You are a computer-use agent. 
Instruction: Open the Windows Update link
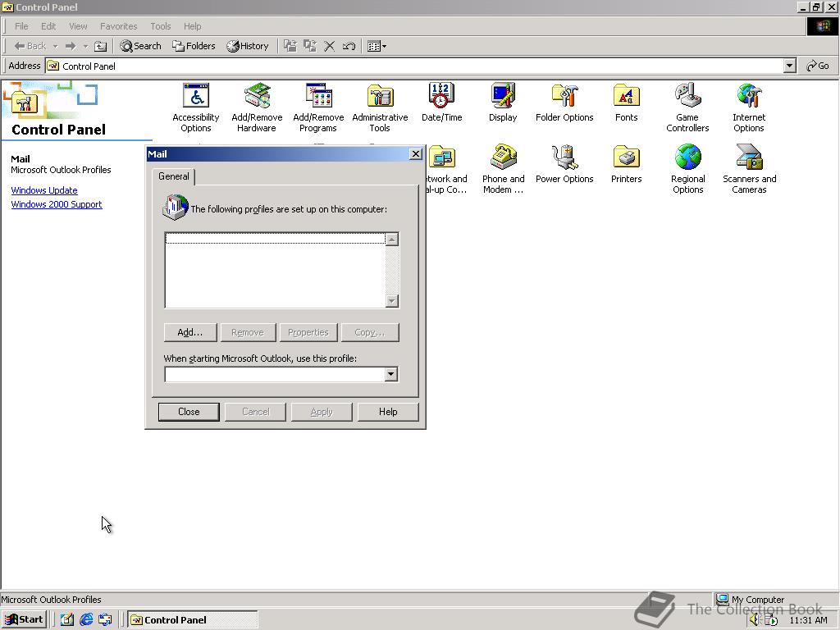tap(44, 190)
